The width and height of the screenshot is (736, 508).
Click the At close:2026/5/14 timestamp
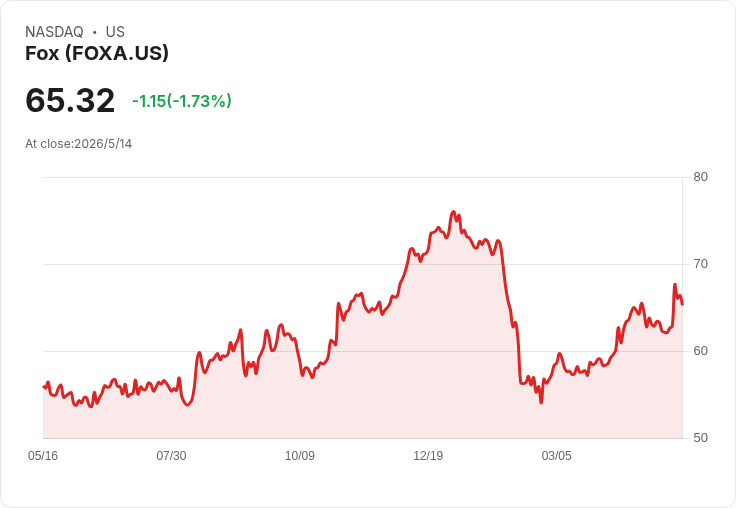(78, 144)
